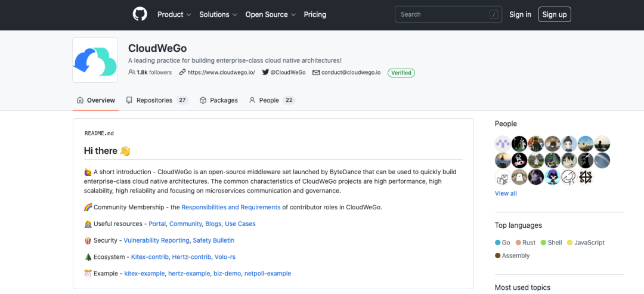Open the Blogs link
Image resolution: width=644 pixels, height=294 pixels.
coord(213,224)
